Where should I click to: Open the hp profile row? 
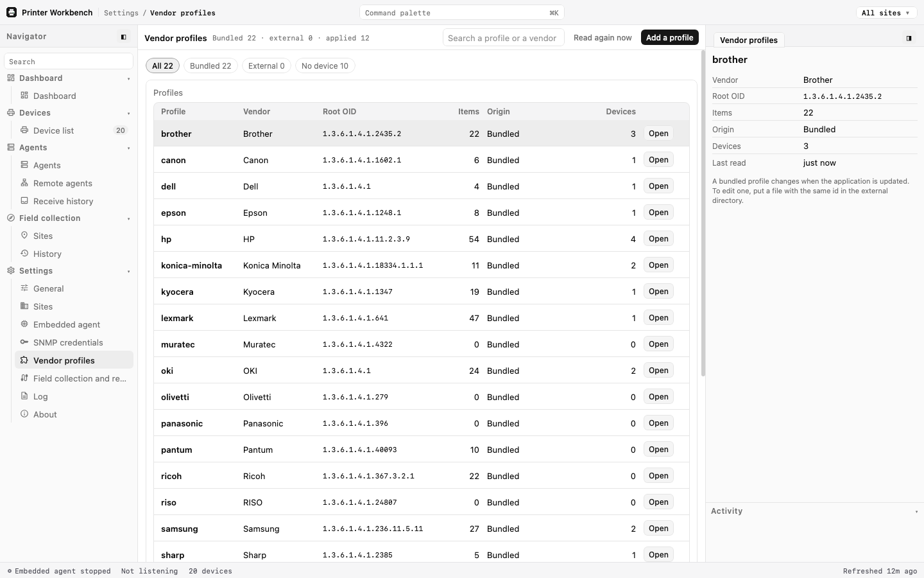coord(658,239)
